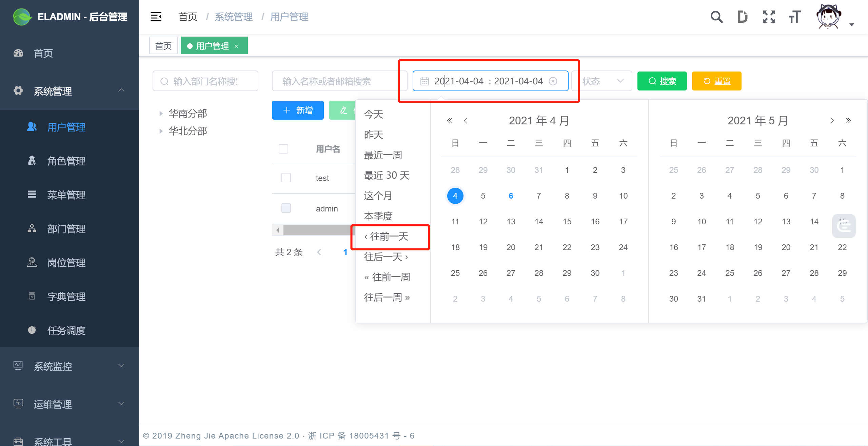The image size is (868, 446).
Task: Close the 用户管理 tab with its x
Action: (x=236, y=46)
